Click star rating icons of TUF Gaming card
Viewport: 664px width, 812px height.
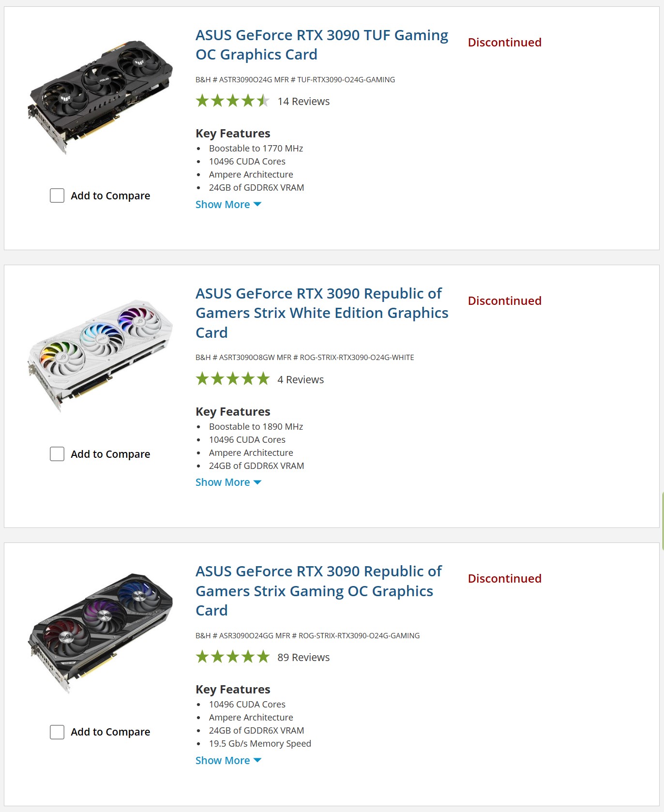(233, 101)
